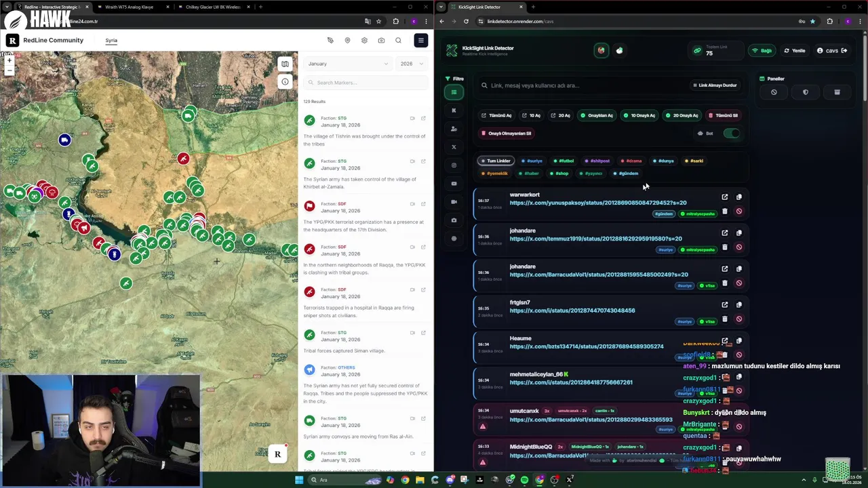
Task: Select the user filter icon in sidebar
Action: click(454, 129)
